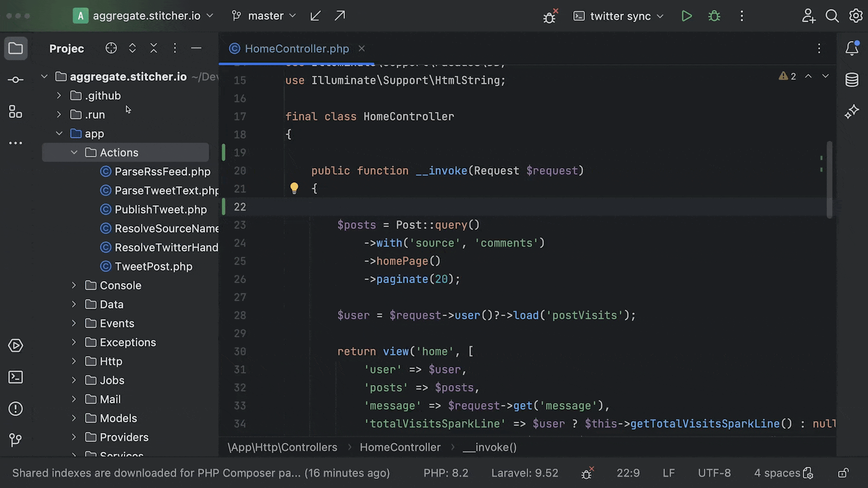Click the UTF-8 encoding status widget
The height and width of the screenshot is (488, 868).
tap(714, 473)
